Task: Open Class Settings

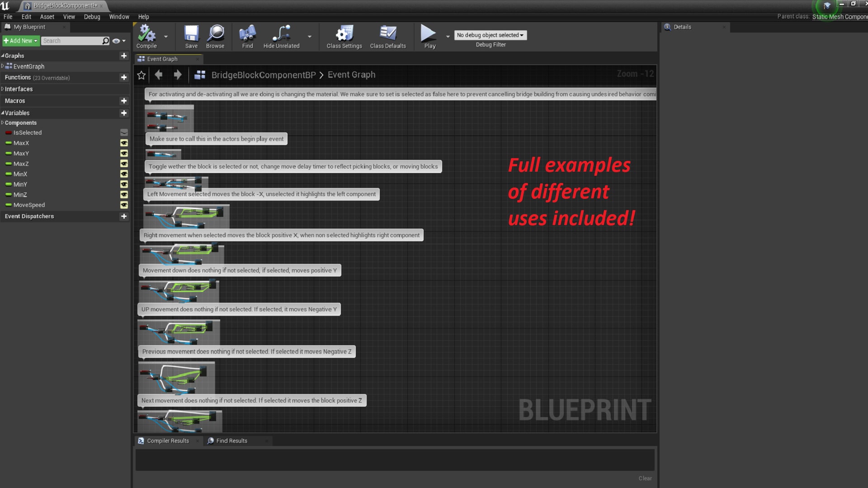Action: (x=344, y=36)
